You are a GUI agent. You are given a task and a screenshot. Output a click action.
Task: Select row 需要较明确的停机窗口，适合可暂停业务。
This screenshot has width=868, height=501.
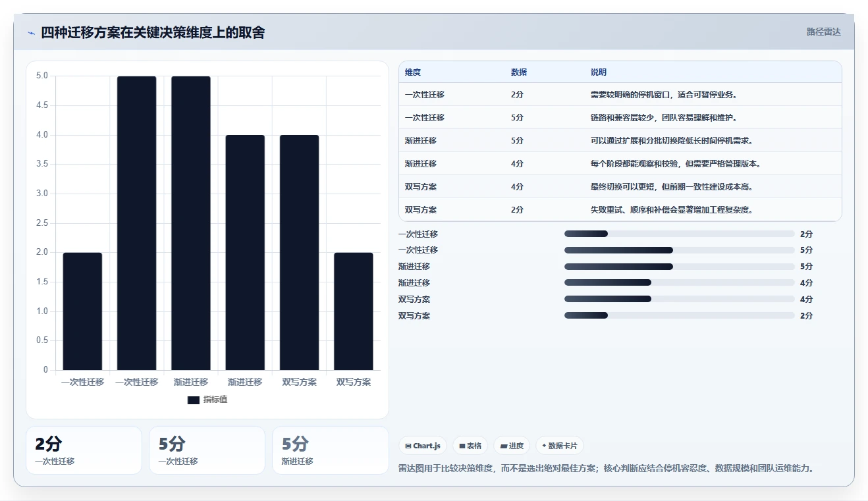click(620, 94)
